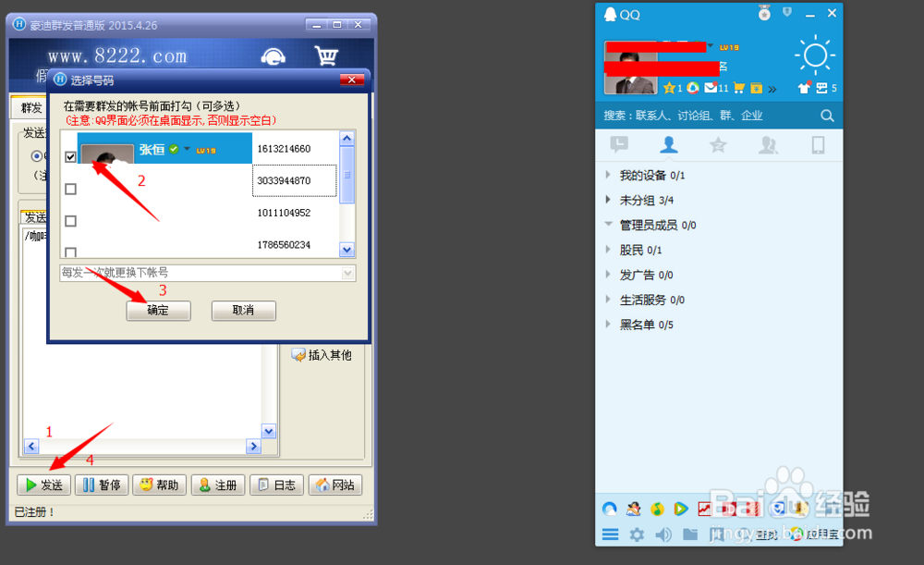Switch to QQ groups tab
Screen dimensions: 924x565
click(x=768, y=144)
